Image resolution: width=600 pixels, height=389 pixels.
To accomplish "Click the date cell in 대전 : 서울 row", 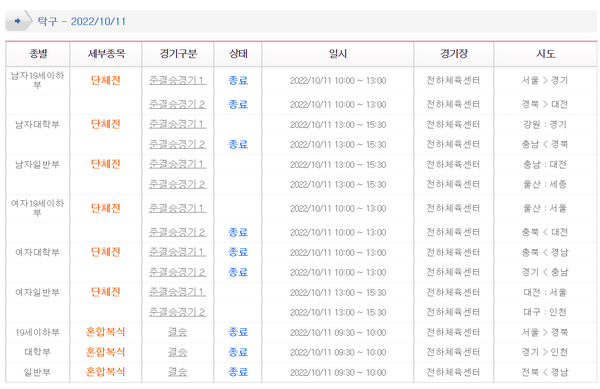I will [x=338, y=292].
